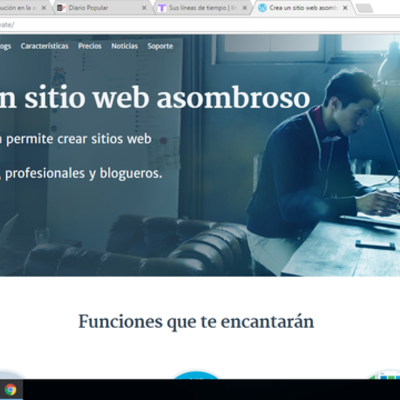Screen dimensions: 400x400
Task: Close the Diario Popular tab
Action: (144, 8)
